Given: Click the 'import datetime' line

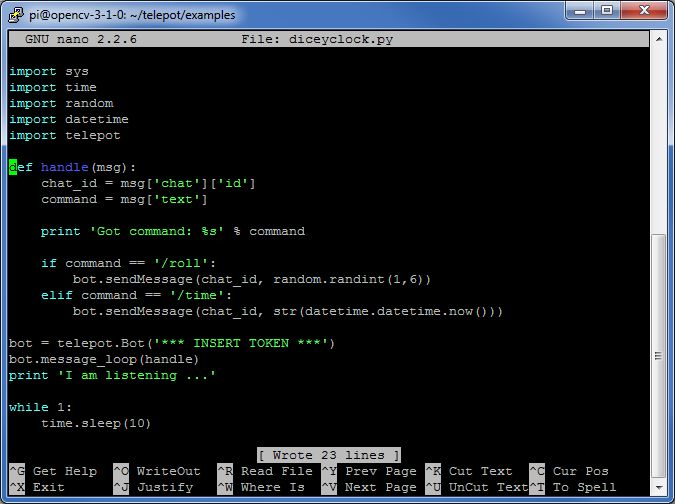Looking at the screenshot, I should pos(68,119).
